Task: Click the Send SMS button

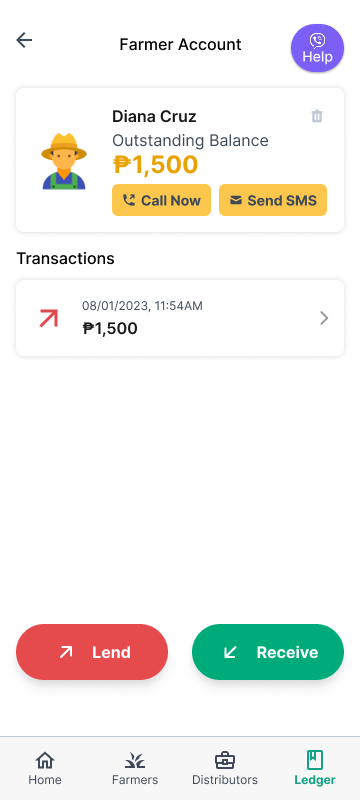Action: click(x=273, y=200)
